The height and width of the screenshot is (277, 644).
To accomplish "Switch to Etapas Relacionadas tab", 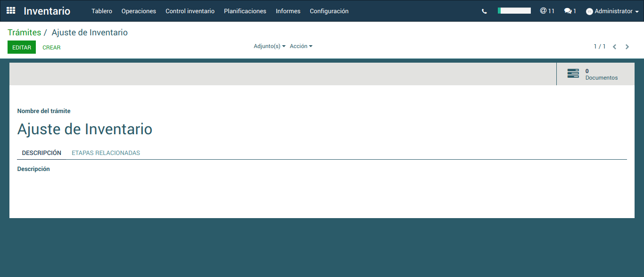I will [x=106, y=153].
